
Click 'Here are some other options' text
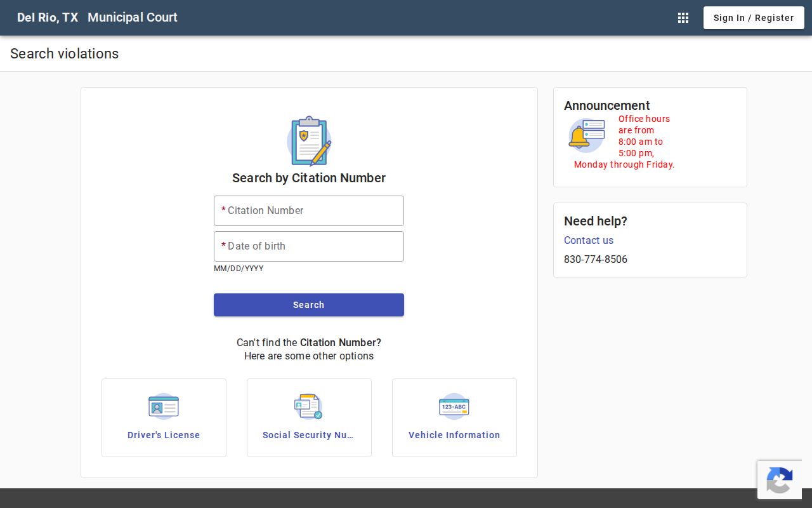309,356
